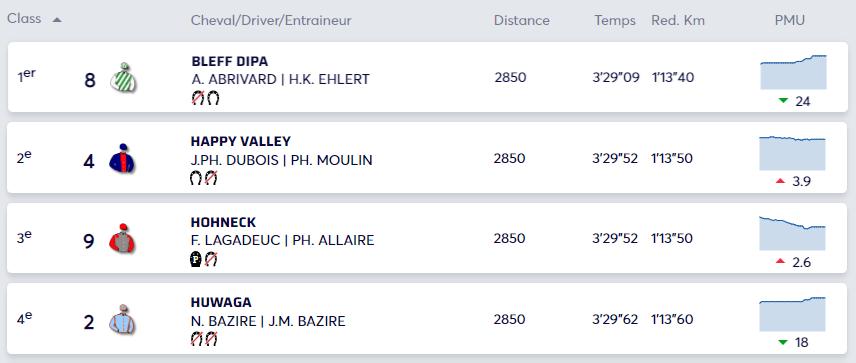The height and width of the screenshot is (363, 856).
Task: Click the PMU column header
Action: [789, 21]
